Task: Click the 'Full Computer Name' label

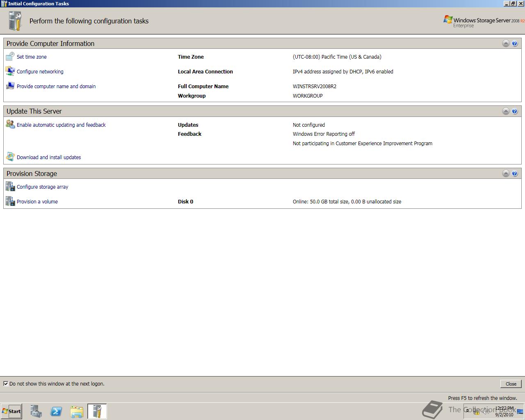Action: 203,87
